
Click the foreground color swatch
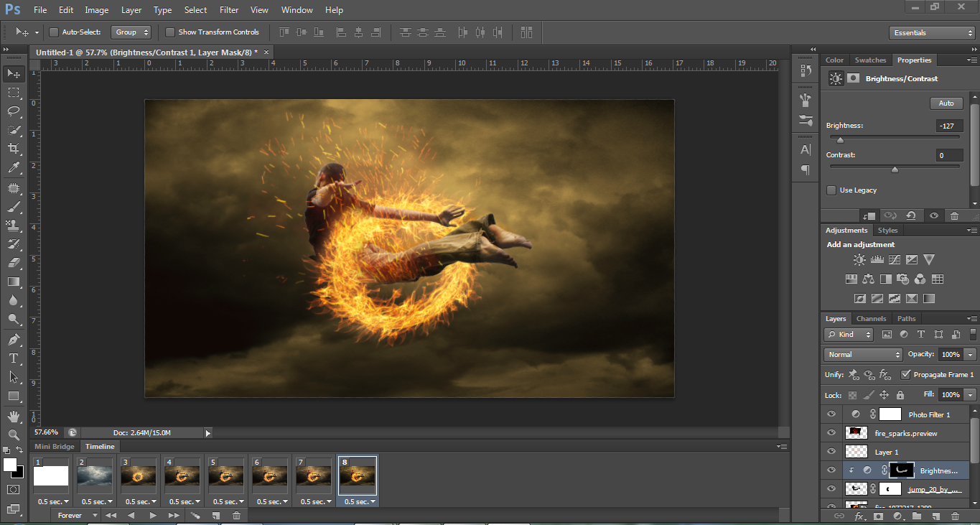click(x=10, y=465)
